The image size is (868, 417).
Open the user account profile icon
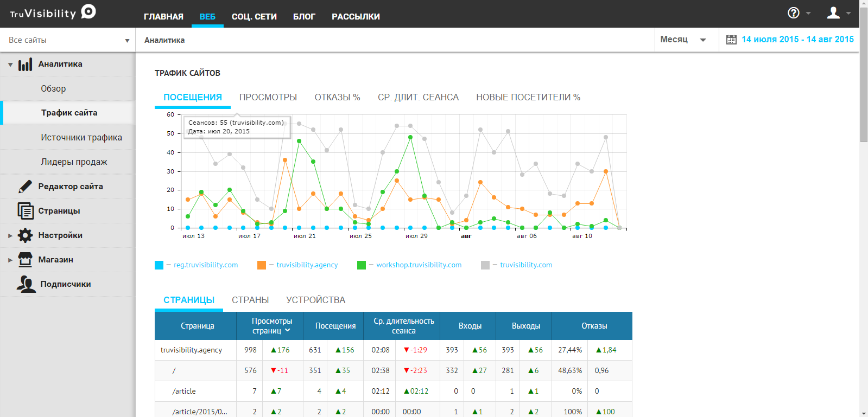pyautogui.click(x=833, y=12)
